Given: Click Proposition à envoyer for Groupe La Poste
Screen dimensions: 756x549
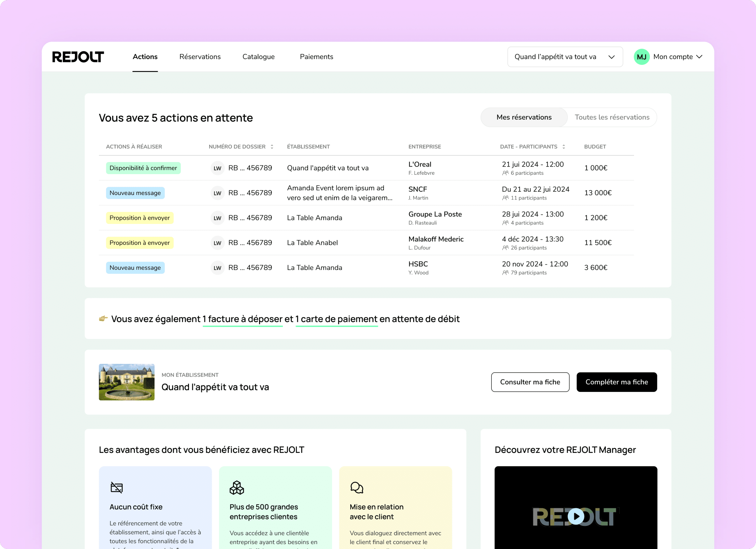Looking at the screenshot, I should coord(140,218).
